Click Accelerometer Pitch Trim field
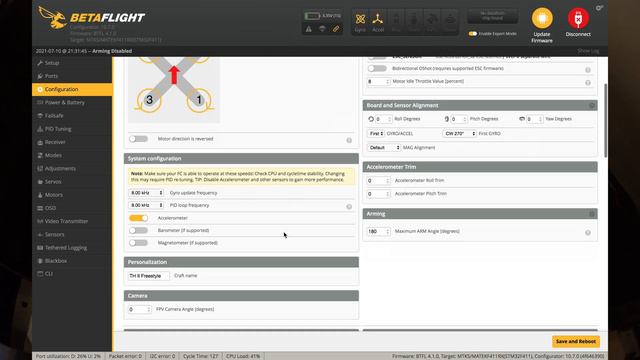 [379, 194]
